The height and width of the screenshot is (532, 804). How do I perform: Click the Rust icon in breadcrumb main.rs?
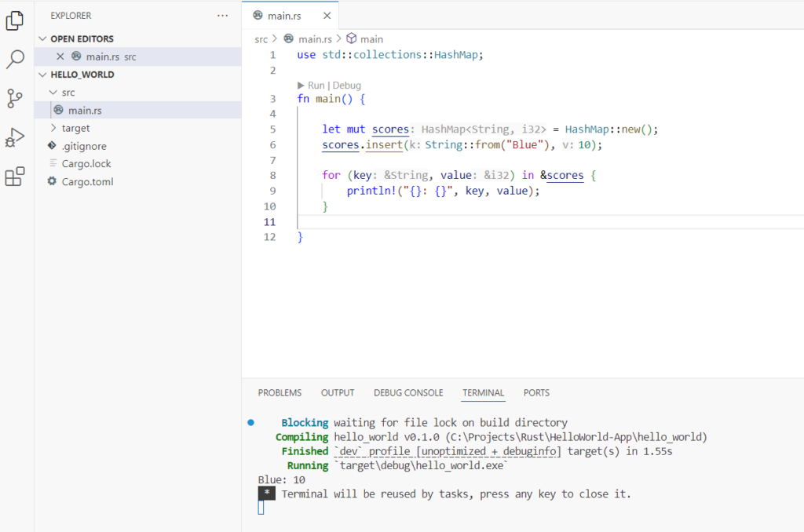point(289,38)
